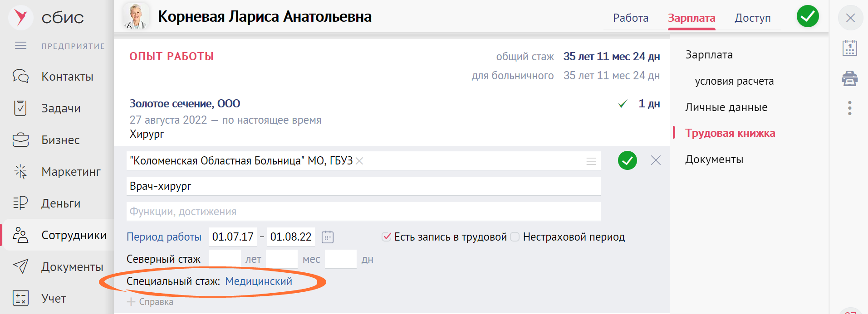Confirm the work record with green checkmark
Screen dimensions: 868x314
[627, 160]
